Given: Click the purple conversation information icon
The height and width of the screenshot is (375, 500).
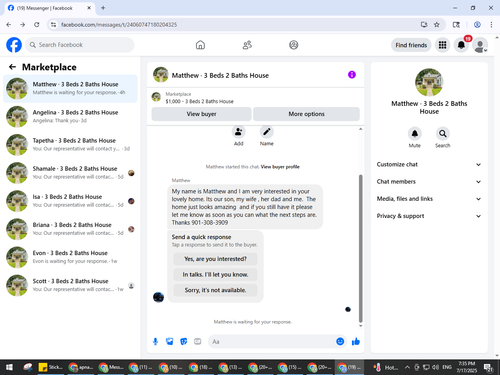Looking at the screenshot, I should tap(352, 75).
